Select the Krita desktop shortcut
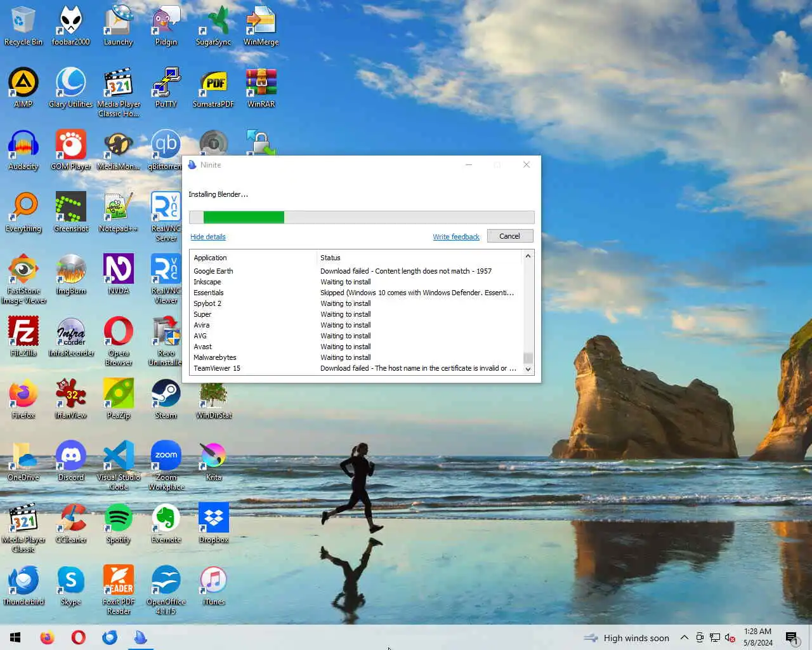This screenshot has width=812, height=650. coord(213,461)
